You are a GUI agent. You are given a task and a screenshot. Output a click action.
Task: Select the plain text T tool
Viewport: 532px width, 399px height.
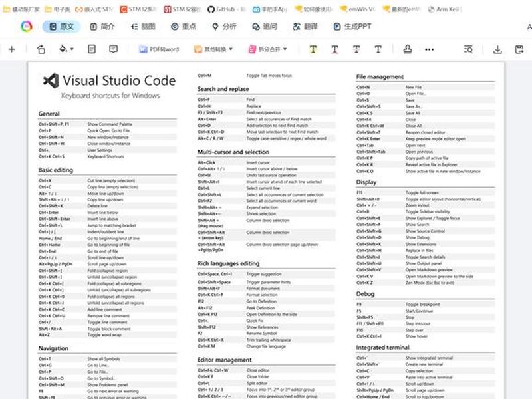coord(378,49)
